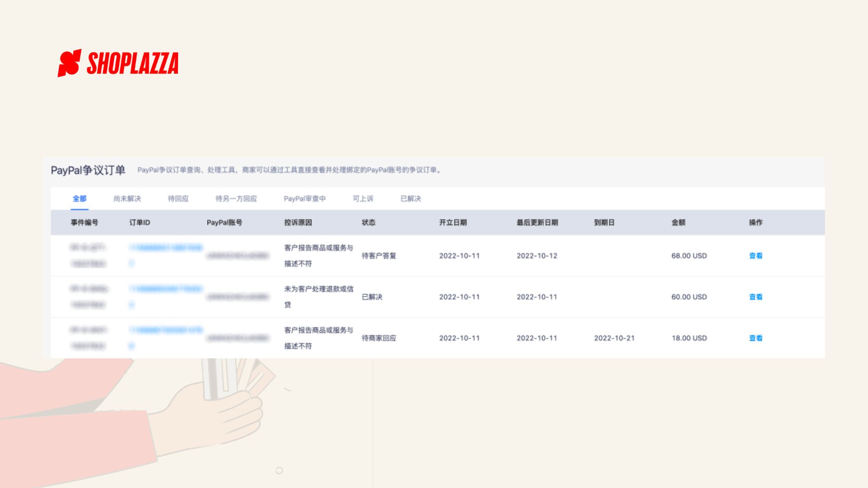Click 查看 for the 68.00 USD dispute
Image resolution: width=868 pixels, height=488 pixels.
[755, 256]
